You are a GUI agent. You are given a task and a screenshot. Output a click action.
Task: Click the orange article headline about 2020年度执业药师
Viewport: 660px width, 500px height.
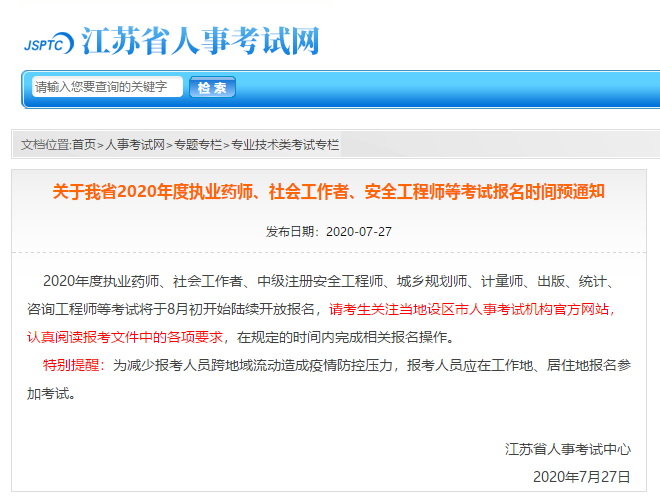click(329, 191)
